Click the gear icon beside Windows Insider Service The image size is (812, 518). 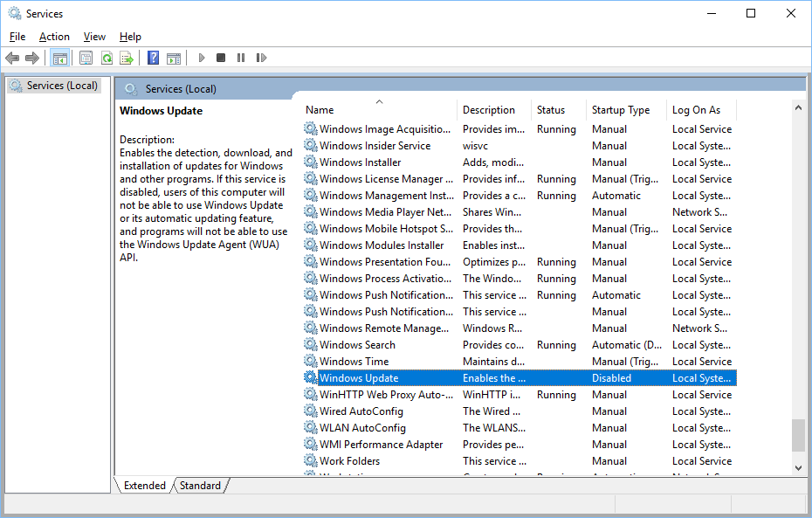[310, 146]
